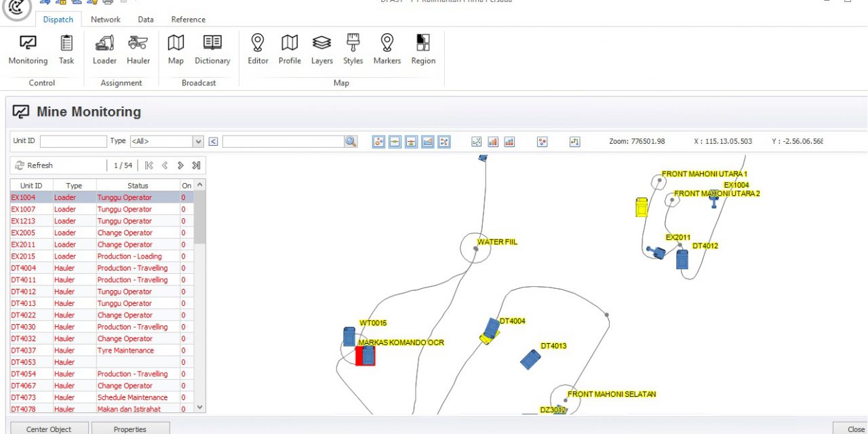Open Hauler assignment
Screen dimensions: 868x434
click(x=138, y=50)
